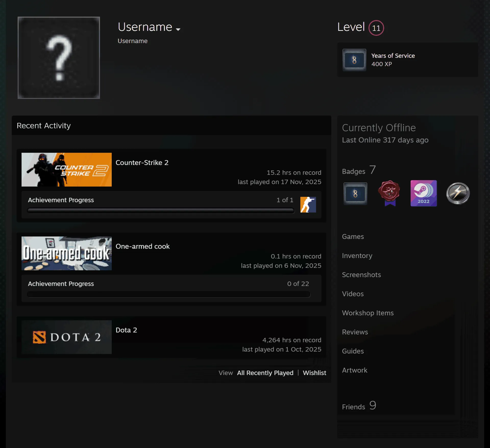Open the Reviews sidebar link
Viewport: 490px width, 448px height.
(x=355, y=332)
